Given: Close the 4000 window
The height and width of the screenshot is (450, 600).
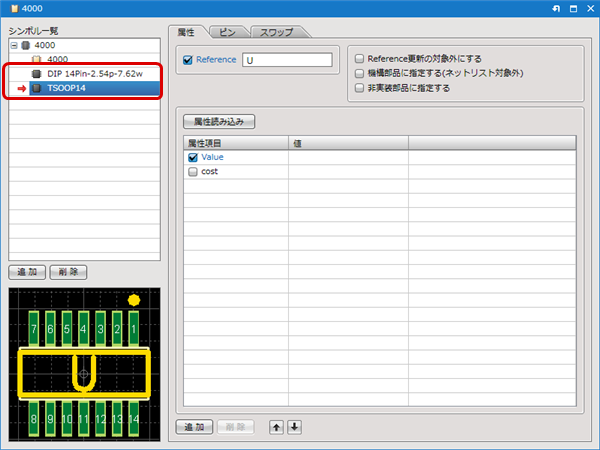Looking at the screenshot, I should coord(590,8).
